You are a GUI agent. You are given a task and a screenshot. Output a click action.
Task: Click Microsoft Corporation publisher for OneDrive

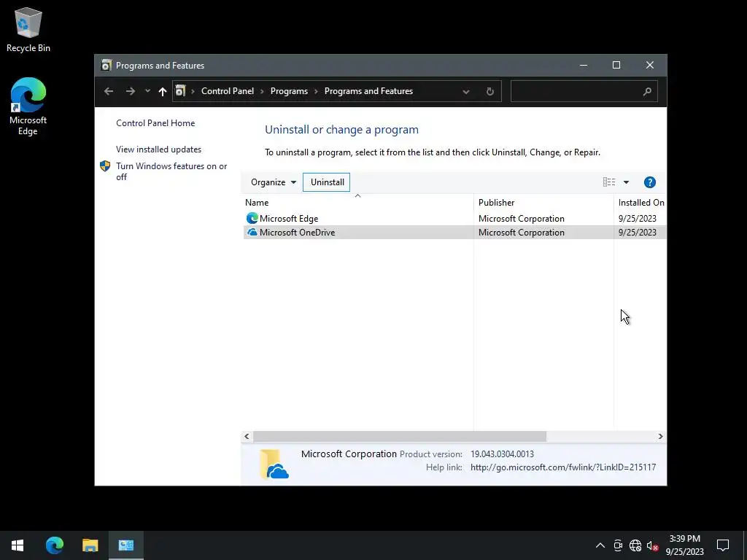pyautogui.click(x=521, y=233)
